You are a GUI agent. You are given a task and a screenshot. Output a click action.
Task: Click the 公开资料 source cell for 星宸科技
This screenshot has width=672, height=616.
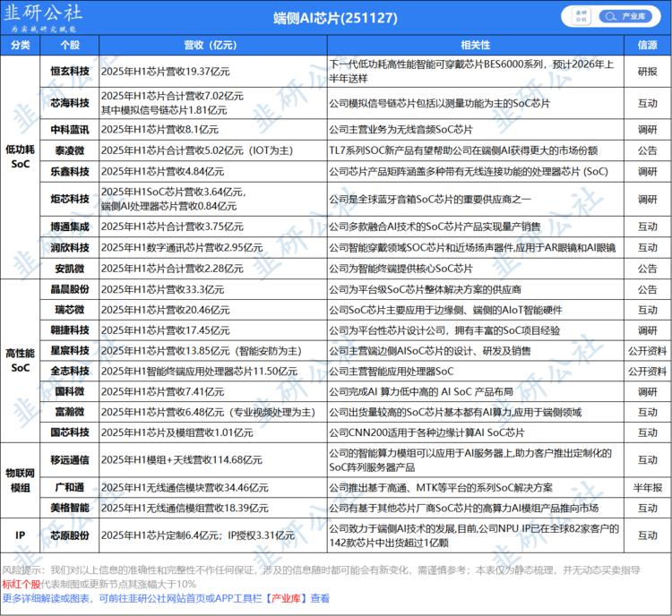tap(647, 351)
